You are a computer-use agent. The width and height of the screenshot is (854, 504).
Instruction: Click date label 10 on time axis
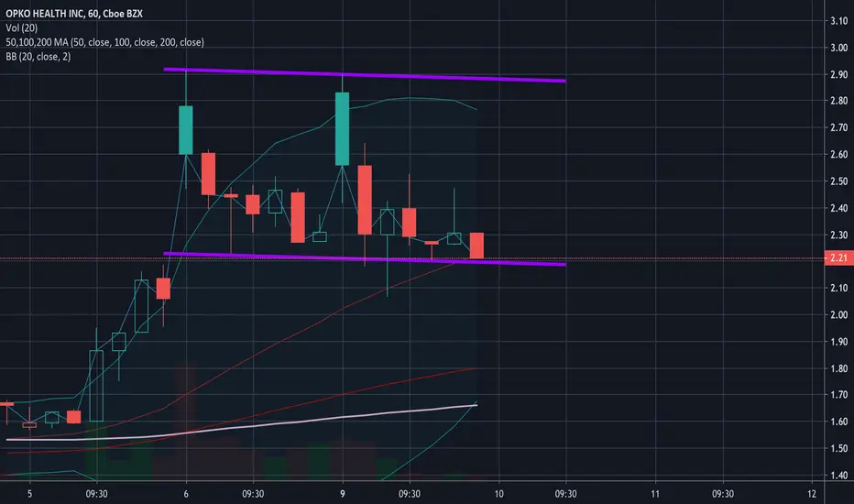click(x=498, y=494)
